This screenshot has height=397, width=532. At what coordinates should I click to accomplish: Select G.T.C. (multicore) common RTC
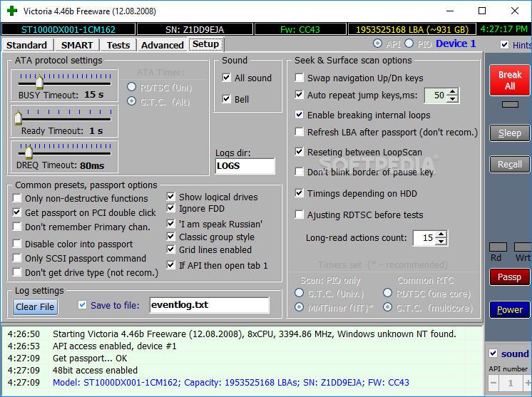tap(387, 306)
